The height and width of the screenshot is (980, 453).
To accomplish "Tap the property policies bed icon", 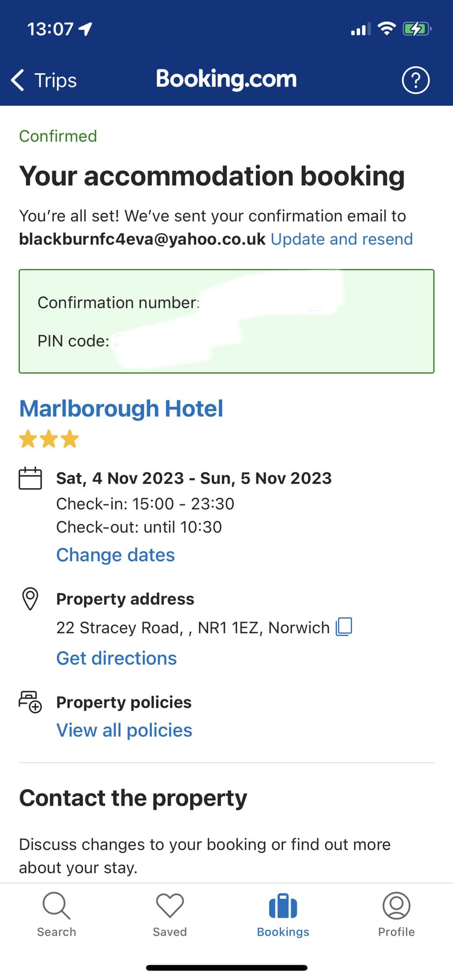I will [x=30, y=702].
